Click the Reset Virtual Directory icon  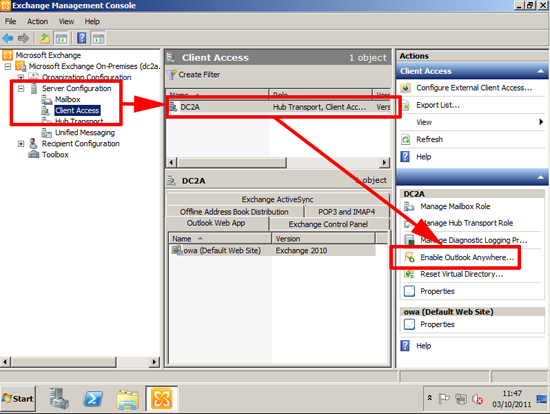point(409,274)
